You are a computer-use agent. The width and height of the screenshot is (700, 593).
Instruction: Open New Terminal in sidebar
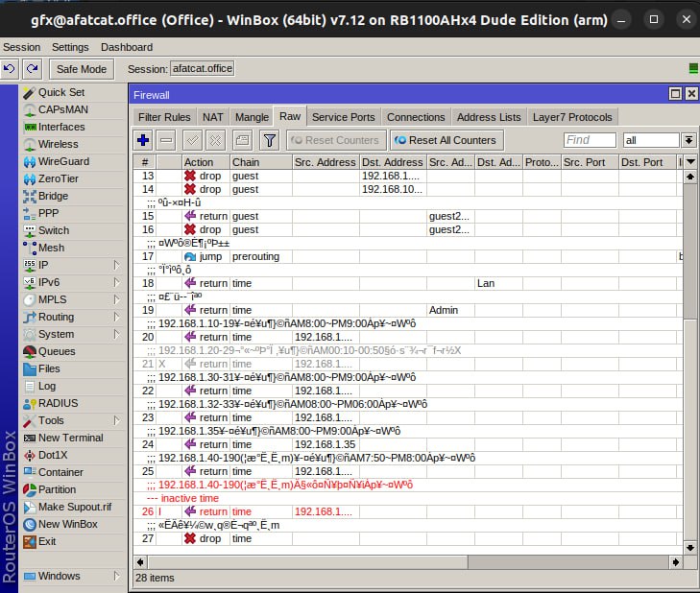(70, 438)
